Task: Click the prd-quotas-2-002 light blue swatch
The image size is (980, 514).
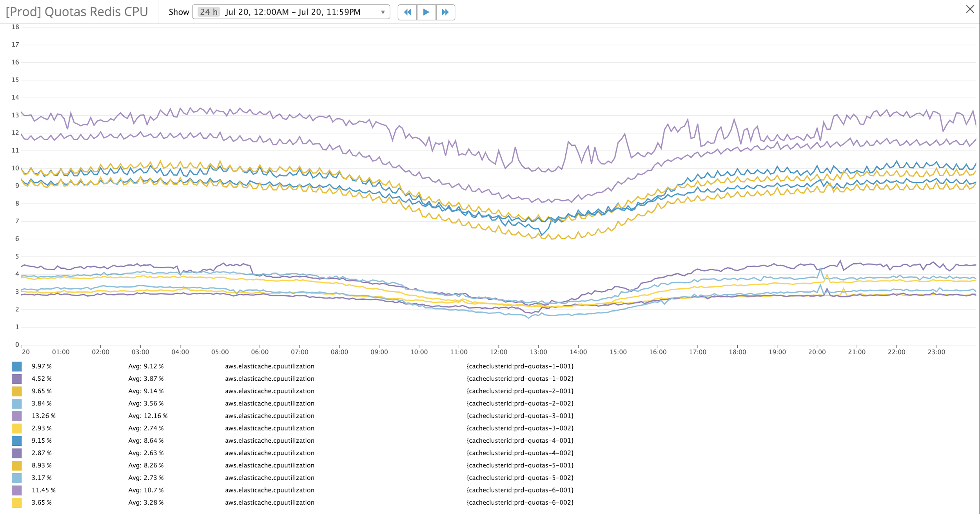Action: click(16, 404)
